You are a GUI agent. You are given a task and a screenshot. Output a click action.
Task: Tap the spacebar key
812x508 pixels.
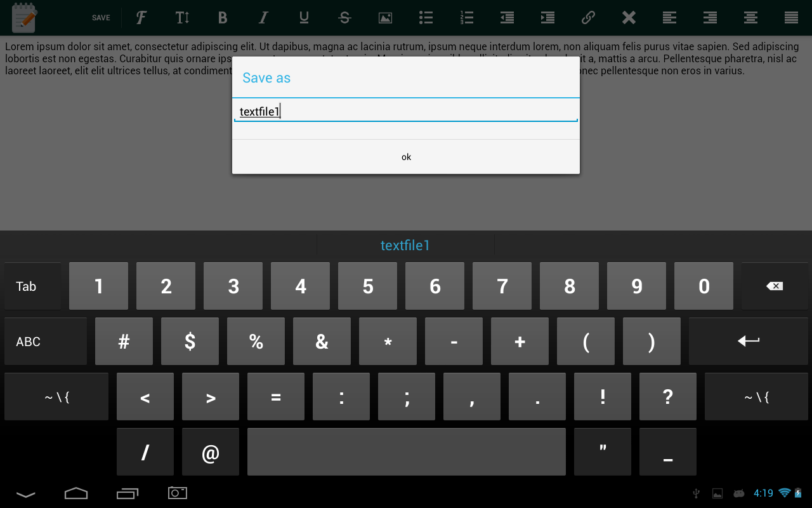point(406,452)
